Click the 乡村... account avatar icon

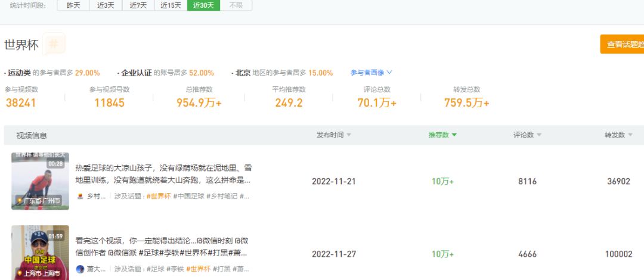click(x=80, y=196)
